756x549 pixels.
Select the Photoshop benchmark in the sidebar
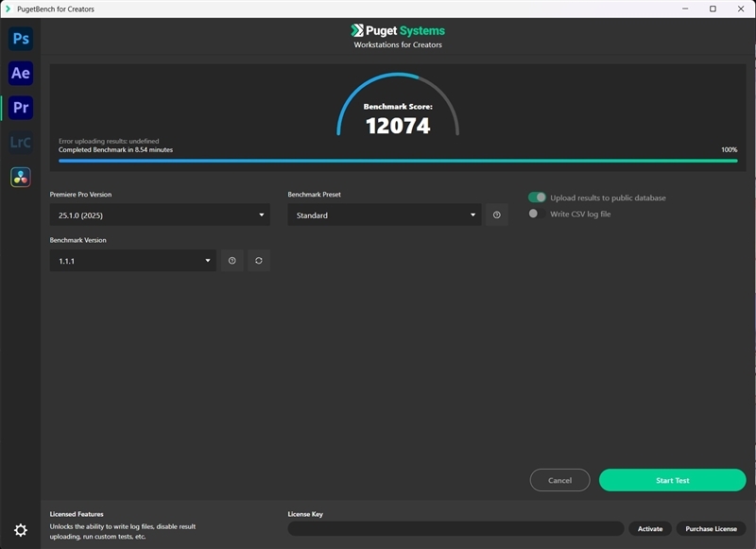19,39
